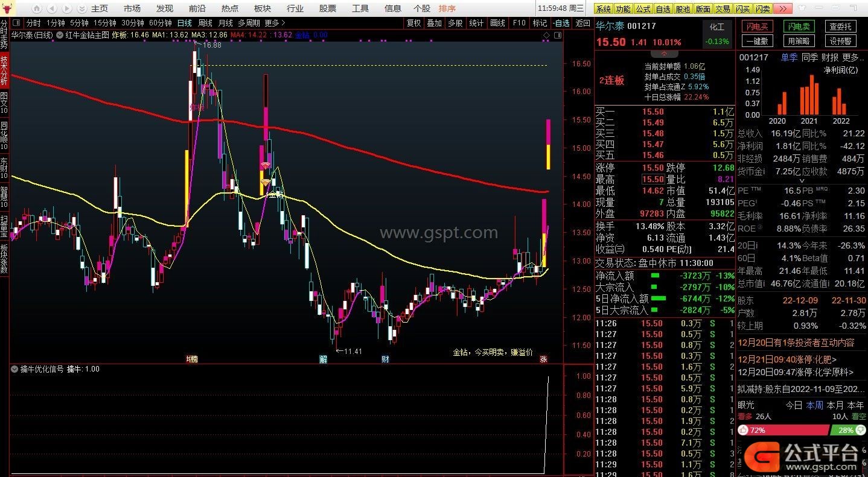Open 分时走势 left sidebar tab

tap(4, 35)
